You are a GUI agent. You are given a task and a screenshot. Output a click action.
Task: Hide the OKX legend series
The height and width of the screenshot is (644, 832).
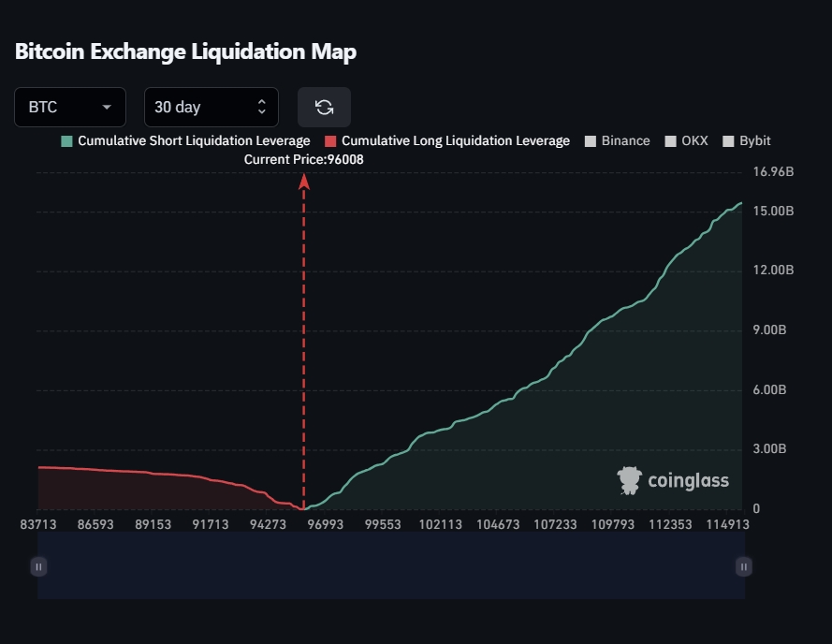(x=694, y=140)
